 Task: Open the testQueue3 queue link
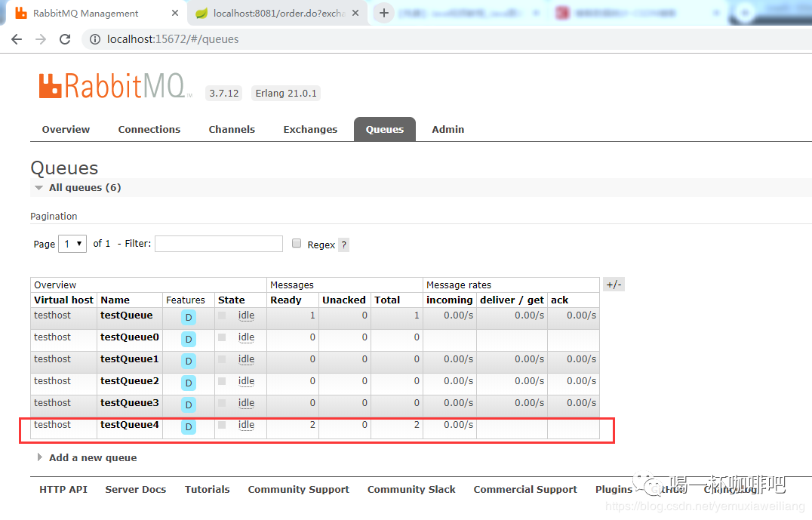(130, 402)
